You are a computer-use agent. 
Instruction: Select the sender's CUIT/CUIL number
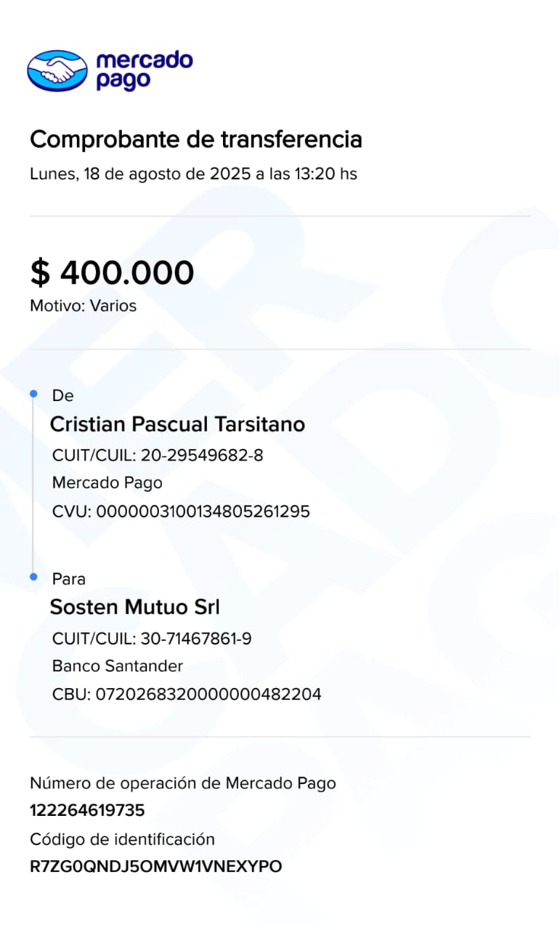click(x=202, y=456)
